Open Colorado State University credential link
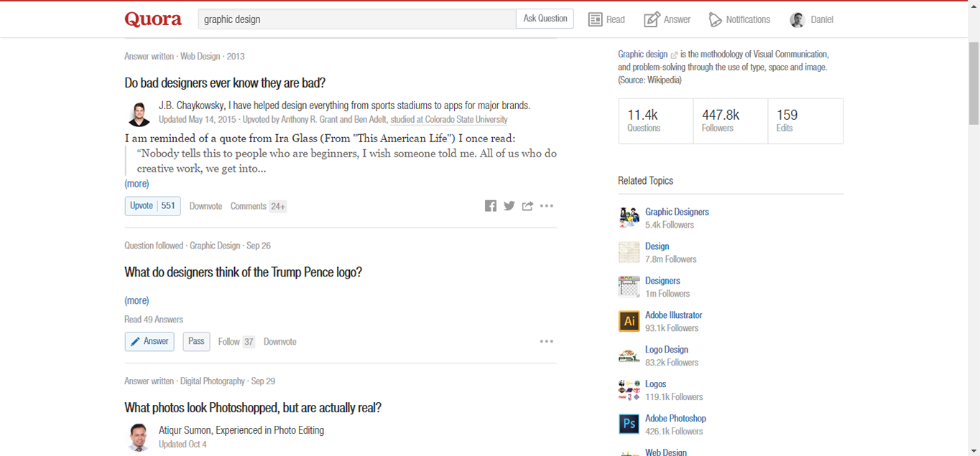Screen dimensions: 980x456 449,120
